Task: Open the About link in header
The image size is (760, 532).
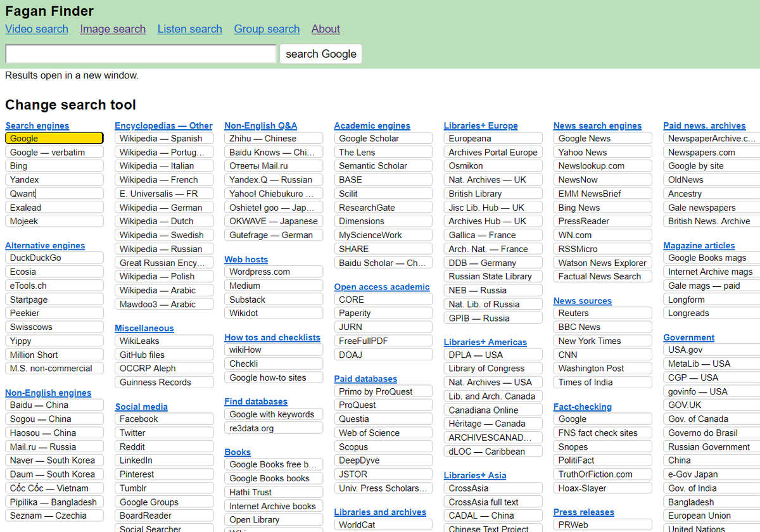Action: [326, 28]
